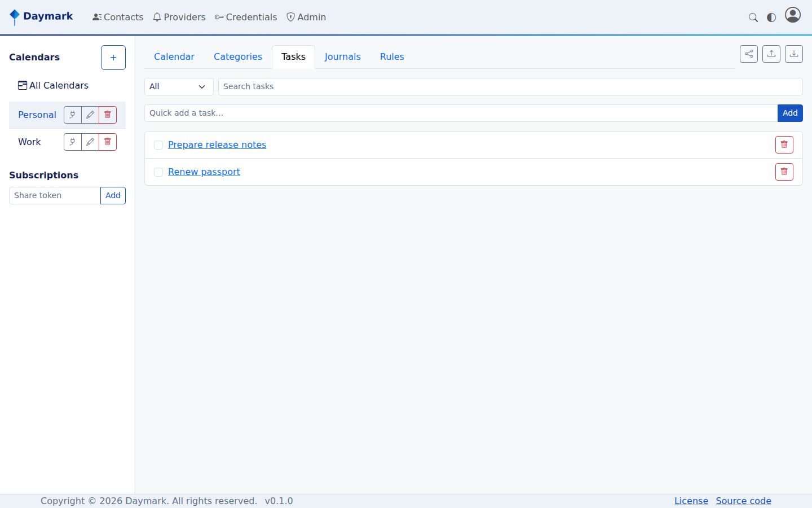
Task: Click the share icon button
Action: (749, 54)
